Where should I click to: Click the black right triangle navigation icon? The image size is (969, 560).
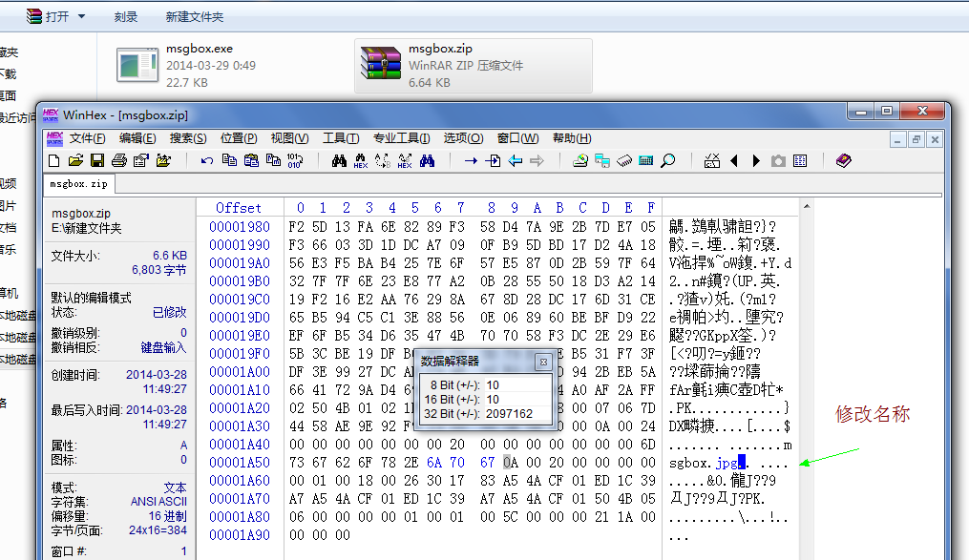click(x=756, y=161)
